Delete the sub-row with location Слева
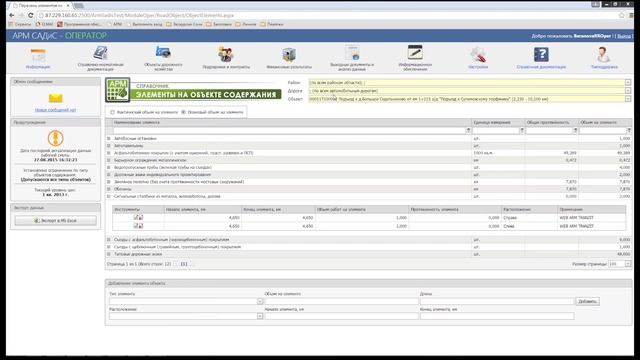Viewport: 640px width, 360px height. [x=141, y=226]
